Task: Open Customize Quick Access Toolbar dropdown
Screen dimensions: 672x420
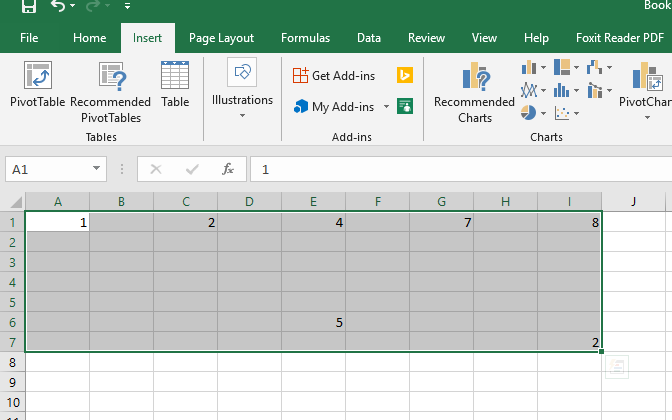Action: coord(127,6)
